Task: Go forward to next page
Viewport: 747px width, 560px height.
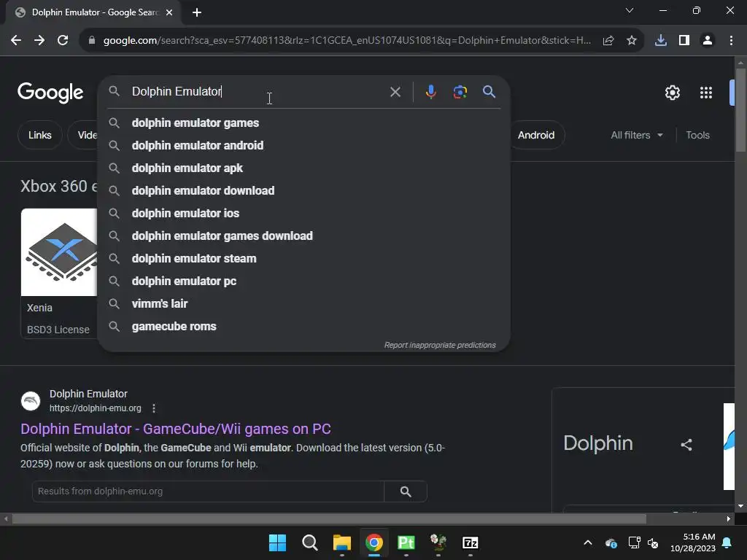Action: (39, 41)
